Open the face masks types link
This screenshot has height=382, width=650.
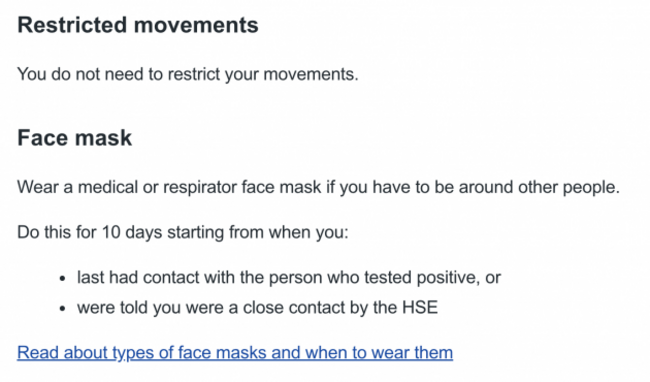[235, 353]
